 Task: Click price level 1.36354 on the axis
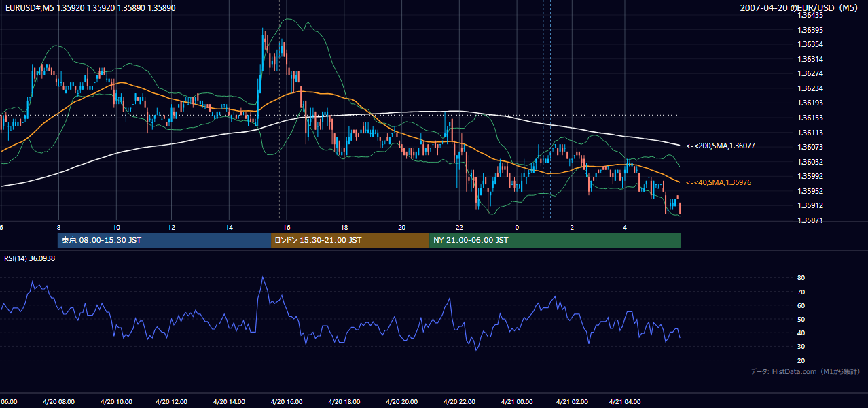pyautogui.click(x=811, y=44)
